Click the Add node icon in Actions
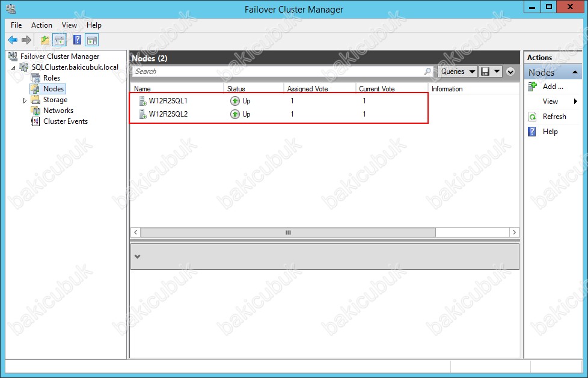 tap(532, 87)
